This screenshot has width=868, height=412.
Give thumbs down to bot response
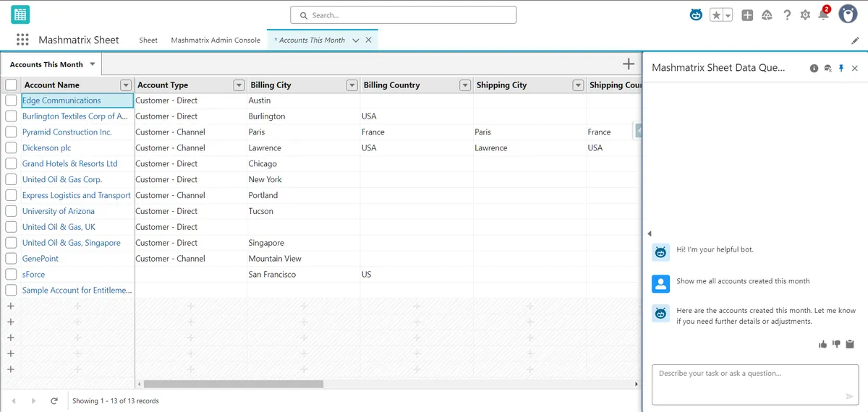tap(836, 344)
